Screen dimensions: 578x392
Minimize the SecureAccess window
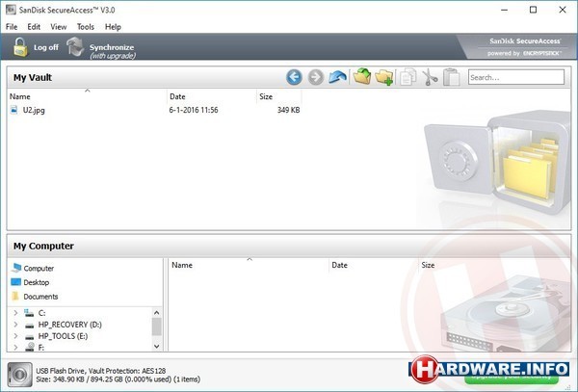(x=504, y=10)
